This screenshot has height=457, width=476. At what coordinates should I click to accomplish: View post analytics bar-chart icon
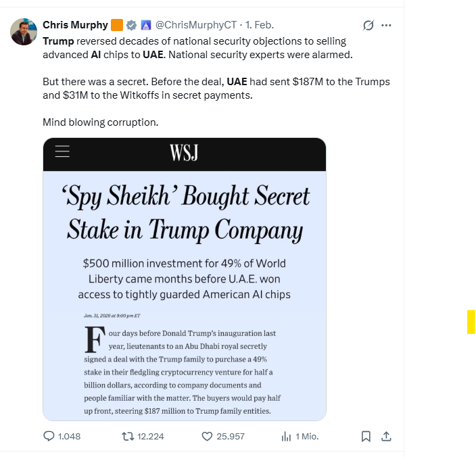(286, 436)
